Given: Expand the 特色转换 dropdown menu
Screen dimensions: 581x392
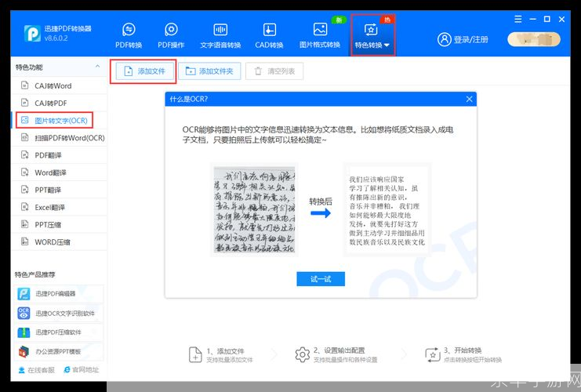Looking at the screenshot, I should (372, 36).
